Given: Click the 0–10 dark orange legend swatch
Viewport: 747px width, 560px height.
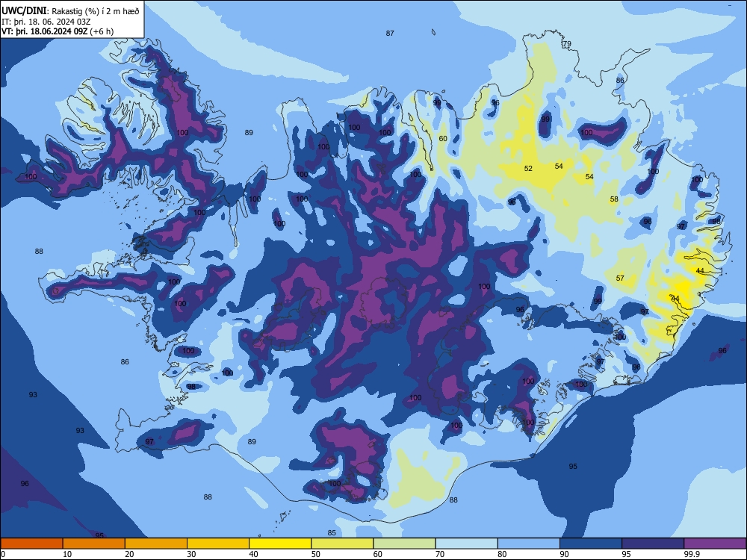Looking at the screenshot, I should (x=31, y=544).
